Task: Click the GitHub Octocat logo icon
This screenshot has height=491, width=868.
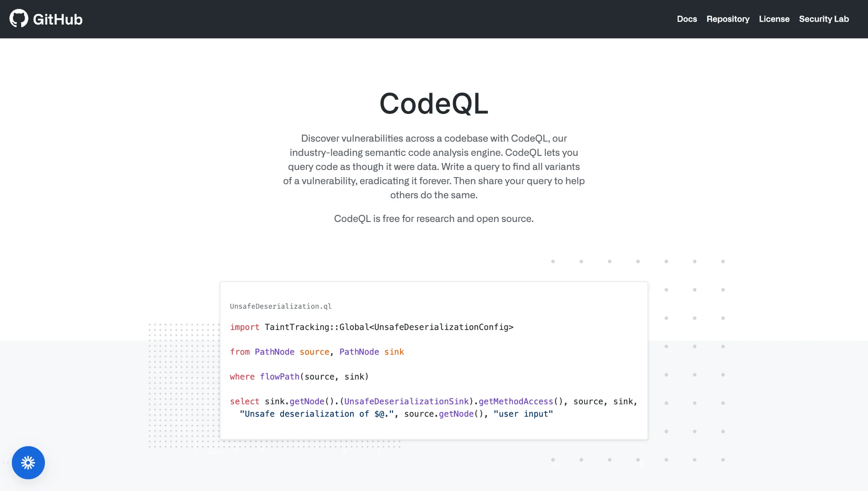Action: point(19,19)
